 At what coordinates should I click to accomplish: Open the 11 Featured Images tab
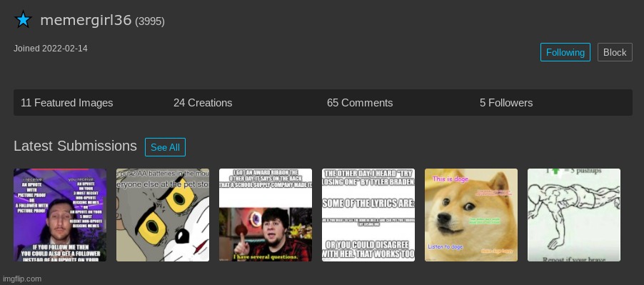pos(67,103)
